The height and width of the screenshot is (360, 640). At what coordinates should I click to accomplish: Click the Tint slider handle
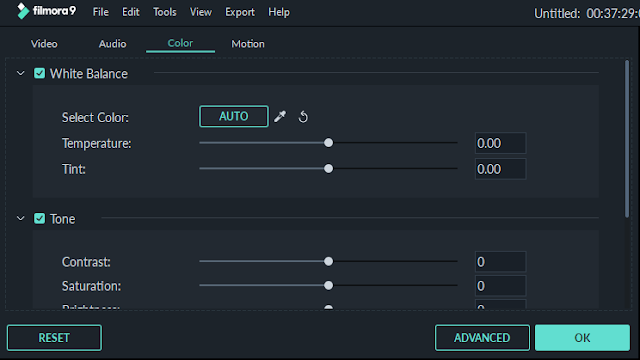coord(328,169)
